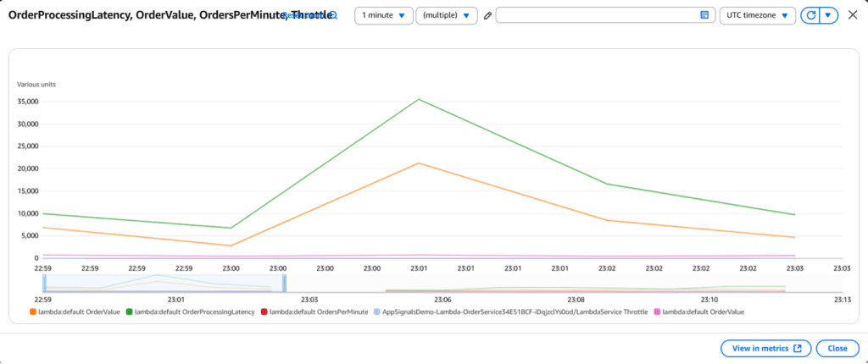868x364 pixels.
Task: Click the left handle of the time range brush
Action: 44,283
